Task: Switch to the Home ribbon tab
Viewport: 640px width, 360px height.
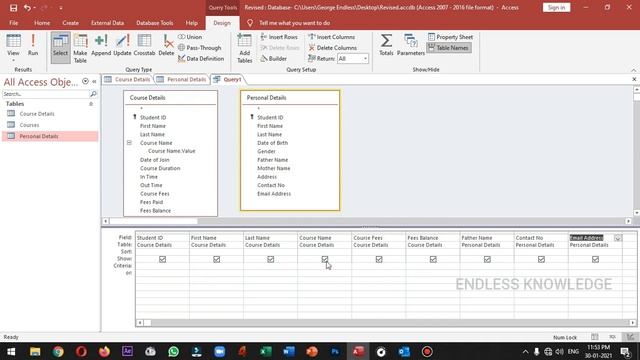Action: [x=42, y=23]
